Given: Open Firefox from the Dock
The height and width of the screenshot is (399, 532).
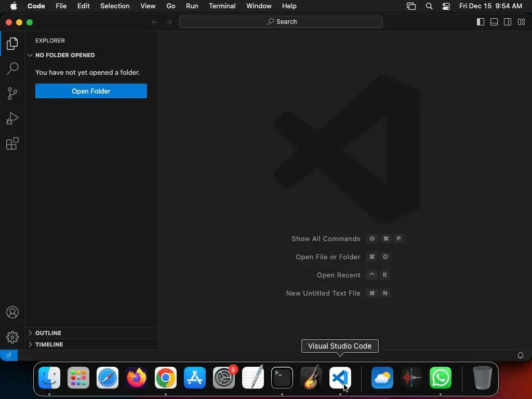Looking at the screenshot, I should coord(137,378).
